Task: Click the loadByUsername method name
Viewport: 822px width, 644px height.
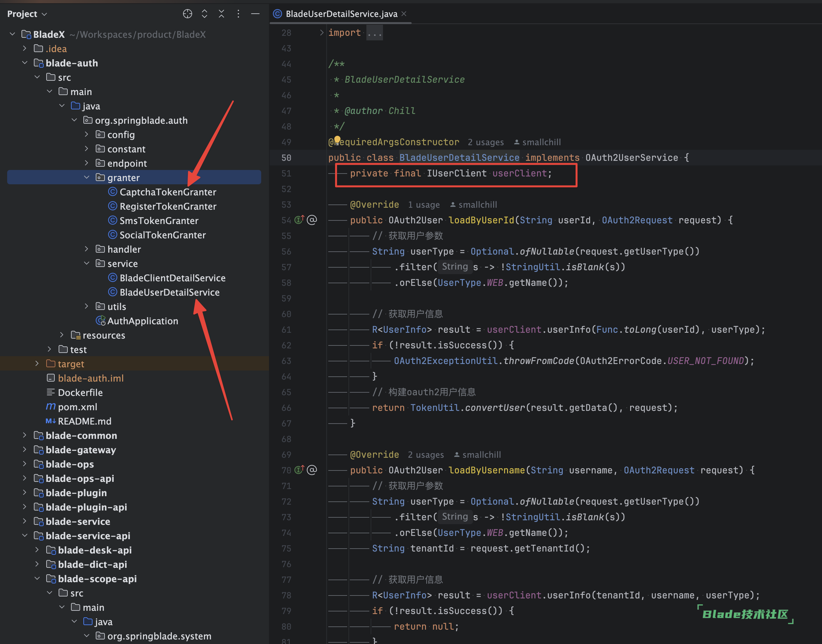Action: click(487, 470)
